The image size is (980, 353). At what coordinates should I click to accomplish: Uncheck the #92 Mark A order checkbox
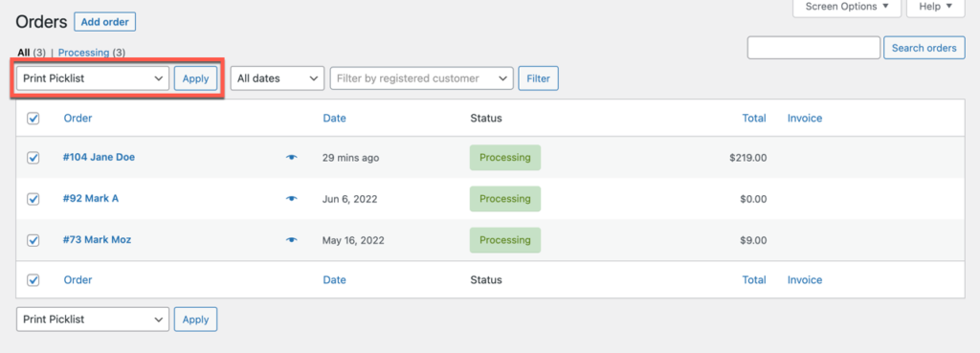coord(33,199)
